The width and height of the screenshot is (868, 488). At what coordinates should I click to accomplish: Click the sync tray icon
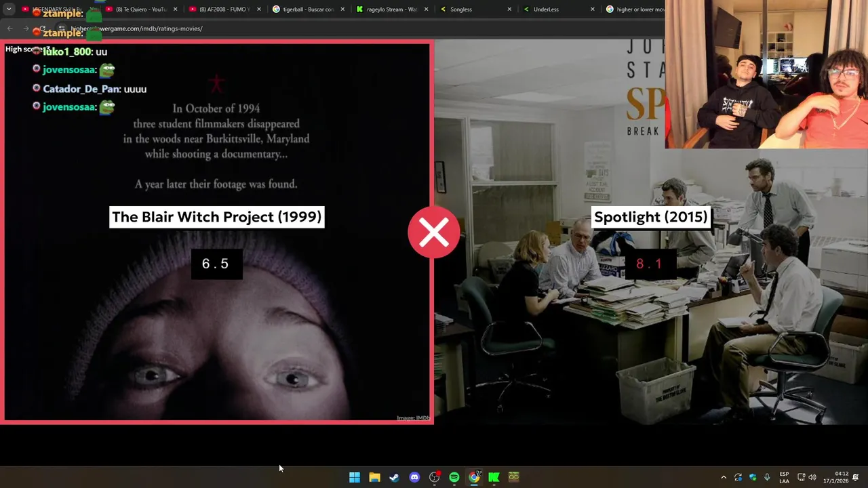click(738, 477)
